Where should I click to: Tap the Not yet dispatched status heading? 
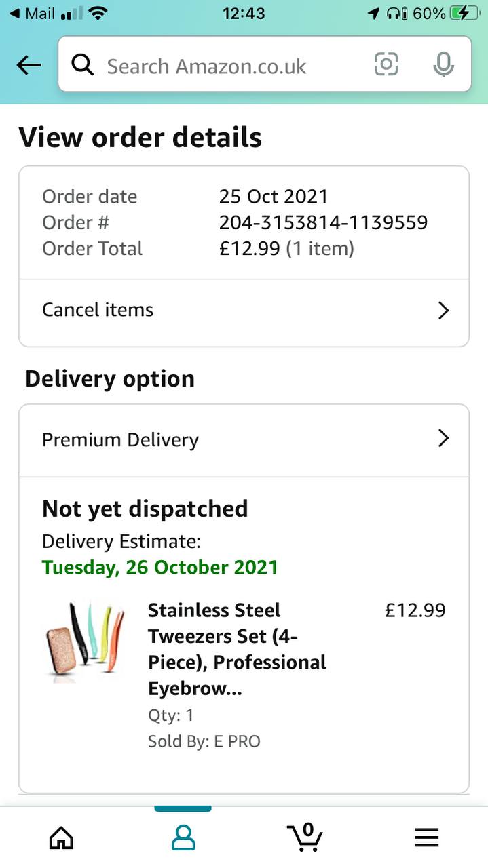tap(145, 509)
